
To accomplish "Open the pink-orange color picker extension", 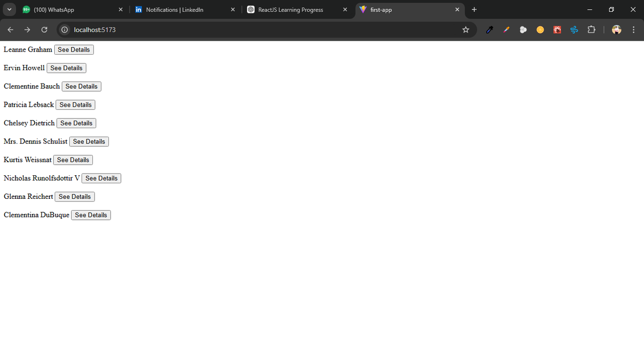I will click(x=506, y=29).
